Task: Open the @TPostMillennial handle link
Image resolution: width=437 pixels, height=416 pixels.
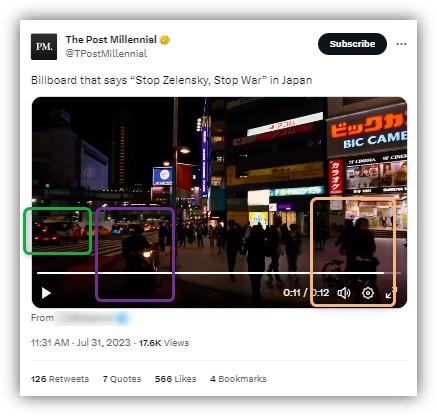Action: coord(106,53)
